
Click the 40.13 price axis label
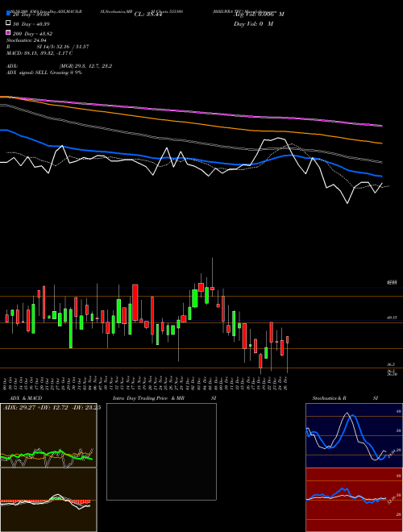tap(392, 318)
